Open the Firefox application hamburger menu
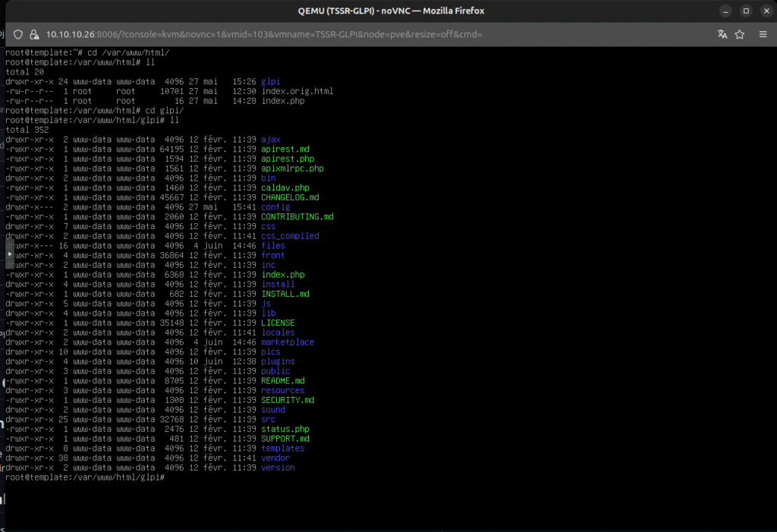This screenshot has height=532, width=777. [x=762, y=35]
